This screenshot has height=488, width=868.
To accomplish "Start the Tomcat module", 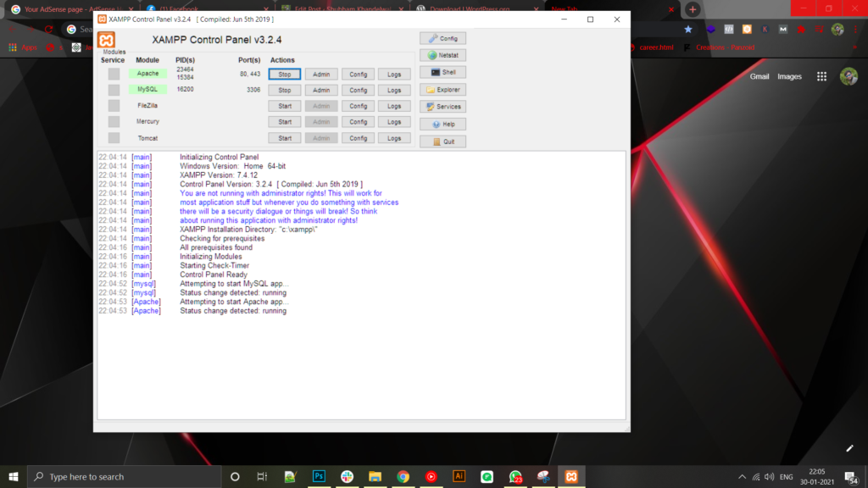I will 285,138.
